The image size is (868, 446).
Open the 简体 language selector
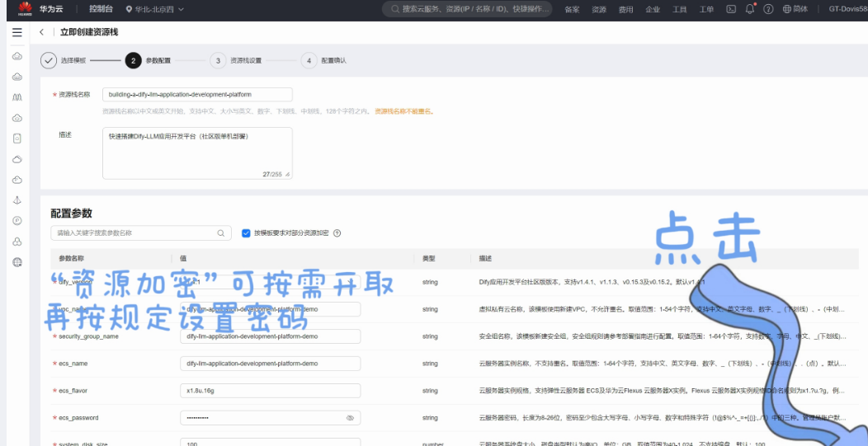coord(795,9)
